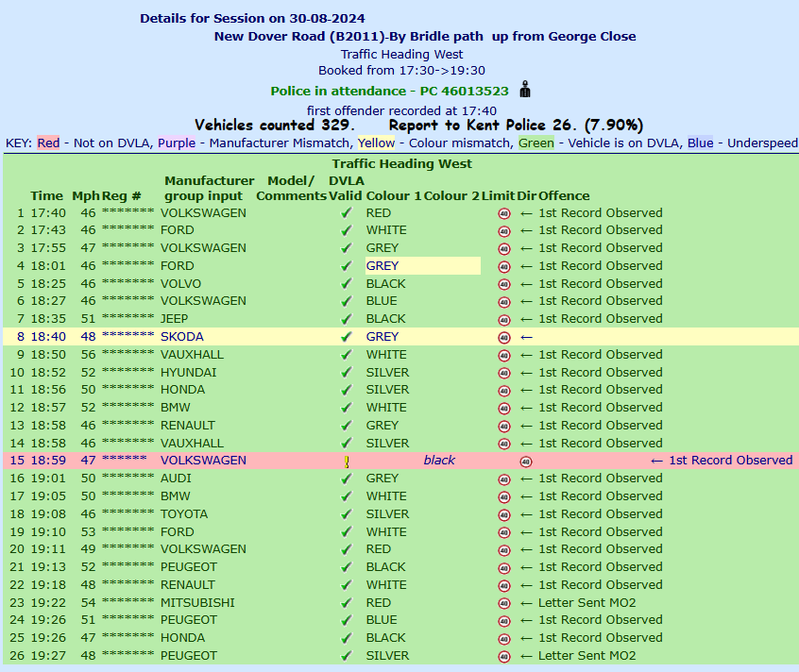Click the Red key label for Not on DVLA
Viewport: 799px width, 672px height.
pos(48,143)
